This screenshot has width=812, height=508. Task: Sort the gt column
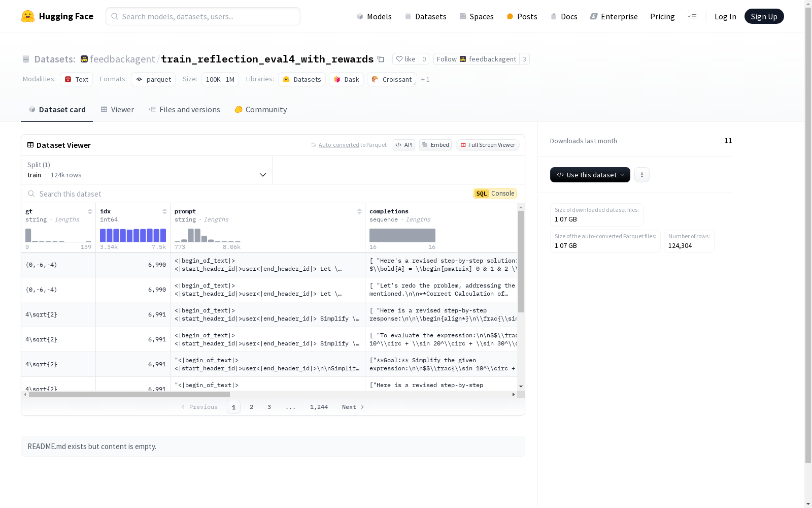(x=90, y=211)
